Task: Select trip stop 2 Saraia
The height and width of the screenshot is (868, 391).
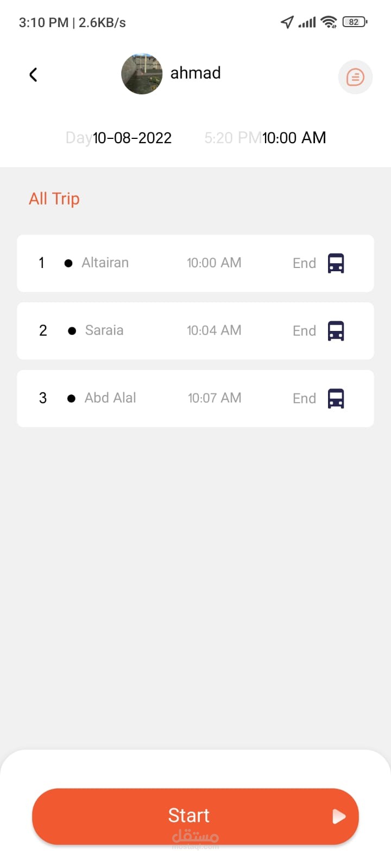Action: (104, 330)
